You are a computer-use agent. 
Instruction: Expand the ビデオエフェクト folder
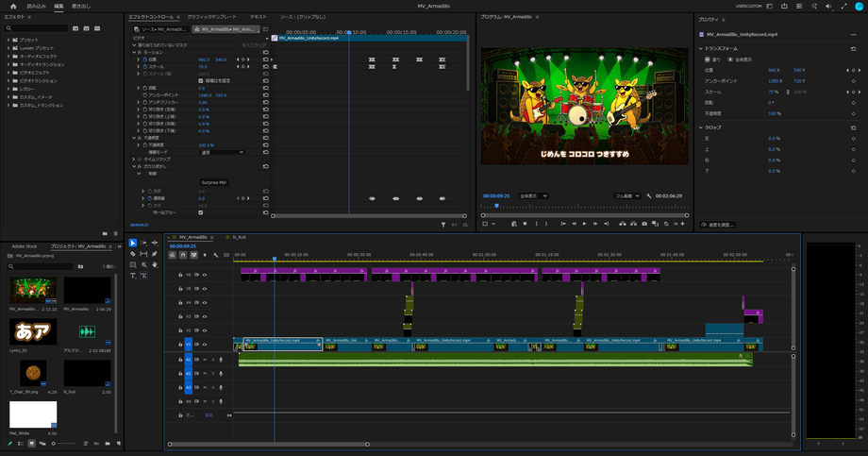[8, 73]
